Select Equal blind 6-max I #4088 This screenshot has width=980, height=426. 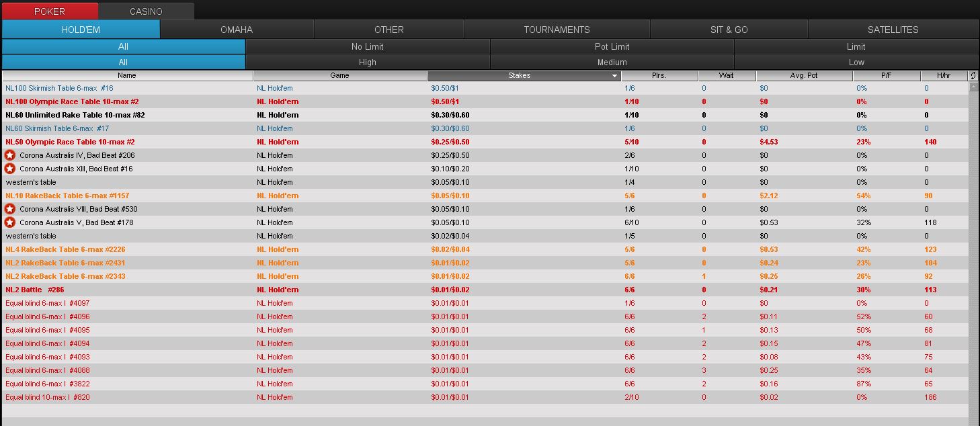tap(485, 370)
